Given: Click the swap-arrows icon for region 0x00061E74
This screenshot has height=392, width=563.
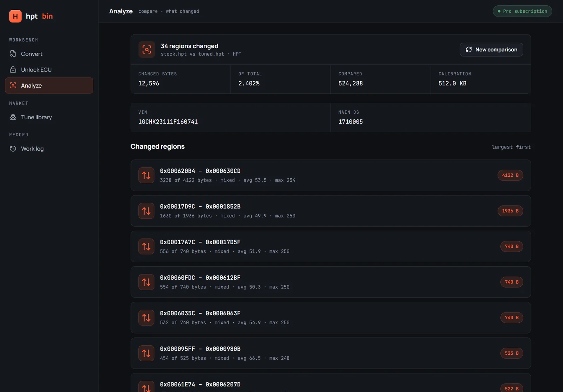Looking at the screenshot, I should [x=146, y=387].
